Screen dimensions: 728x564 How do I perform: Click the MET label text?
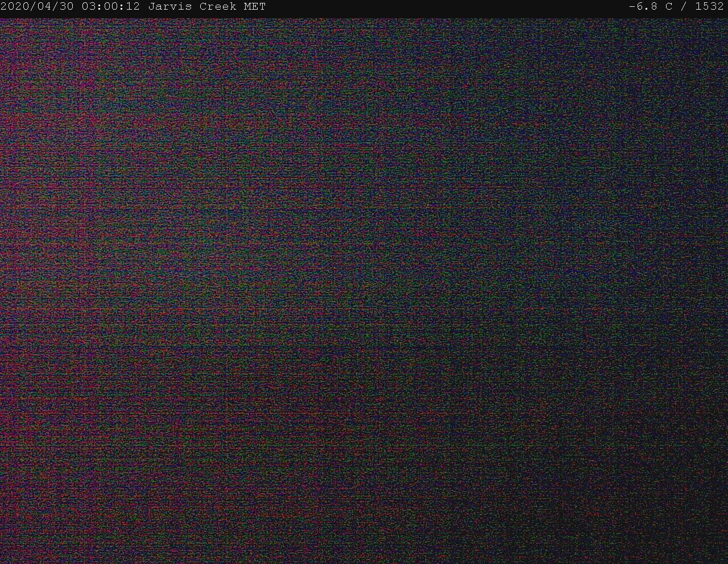pyautogui.click(x=254, y=7)
